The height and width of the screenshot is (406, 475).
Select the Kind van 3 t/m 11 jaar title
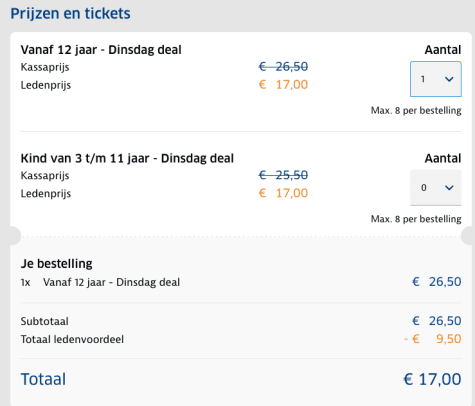(x=127, y=158)
